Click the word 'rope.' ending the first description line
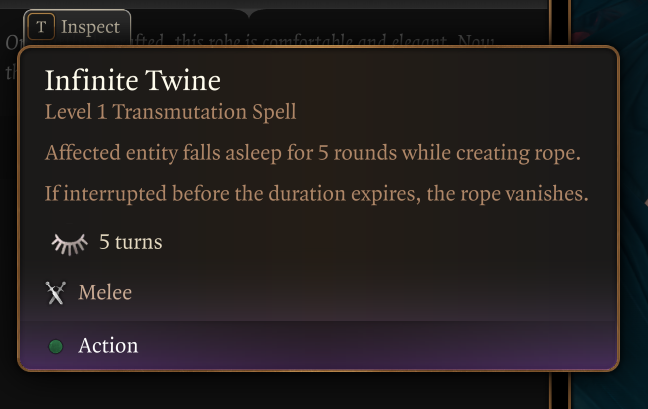The width and height of the screenshot is (648, 409). pos(557,155)
